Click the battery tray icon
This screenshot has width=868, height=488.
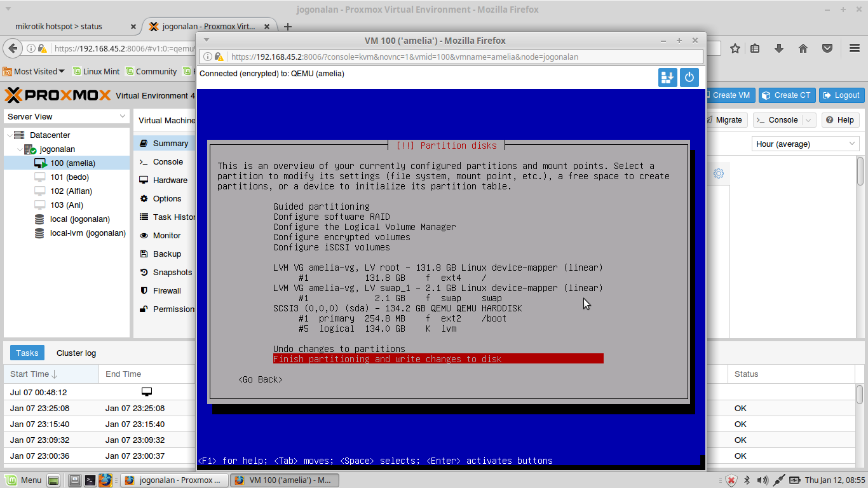click(795, 480)
